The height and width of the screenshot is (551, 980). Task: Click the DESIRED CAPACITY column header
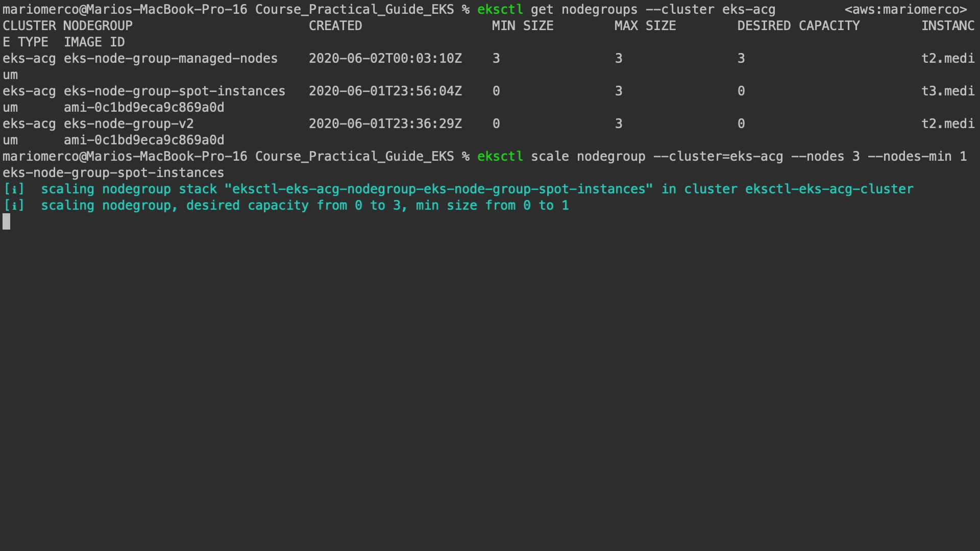point(798,26)
